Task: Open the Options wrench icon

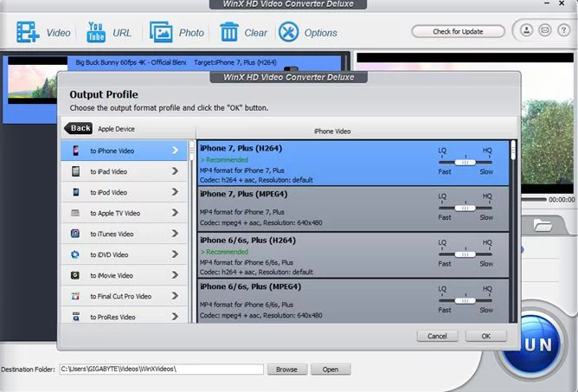Action: tap(288, 32)
